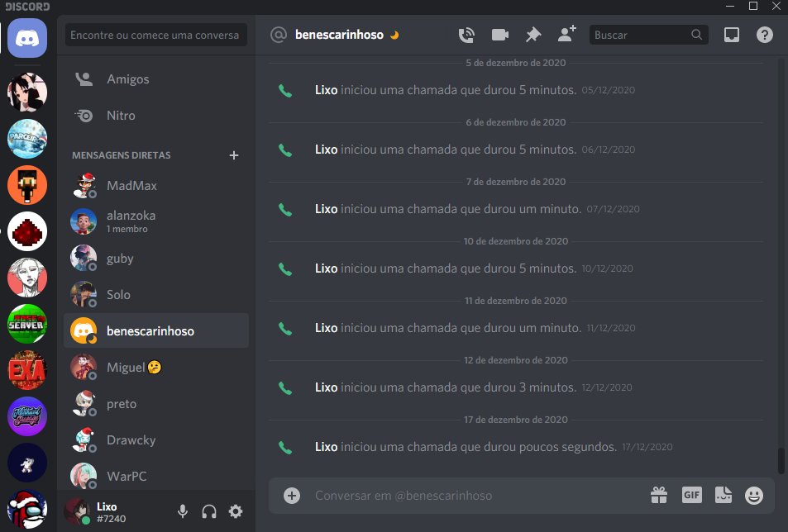The width and height of the screenshot is (788, 532).
Task: Open guby direct message
Action: coord(156,258)
